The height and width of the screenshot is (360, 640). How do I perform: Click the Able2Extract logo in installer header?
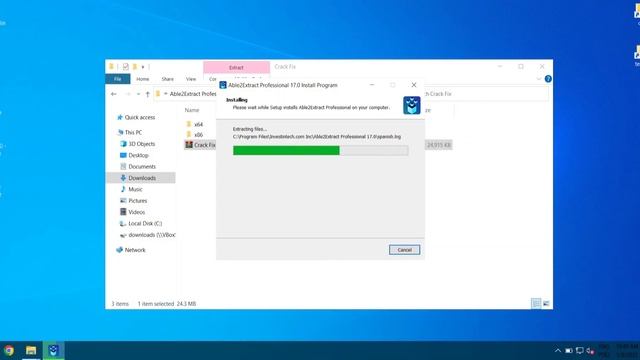coord(411,105)
